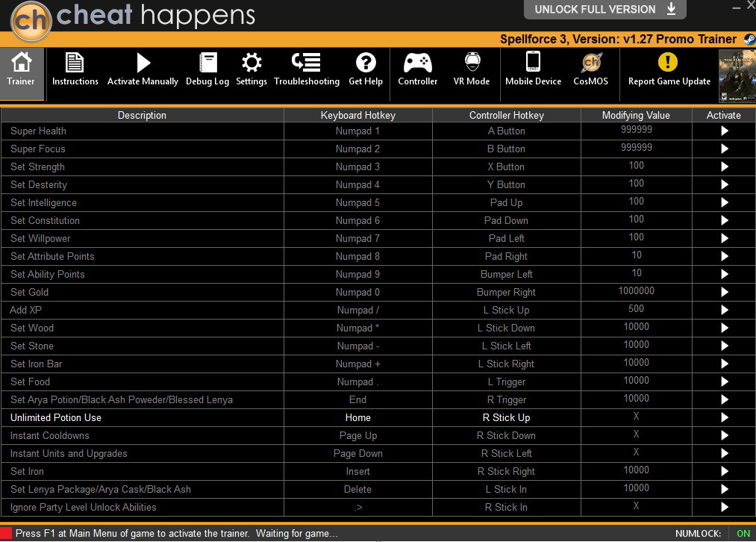Launch the CosMOS tool
The width and height of the screenshot is (756, 542).
[x=590, y=69]
